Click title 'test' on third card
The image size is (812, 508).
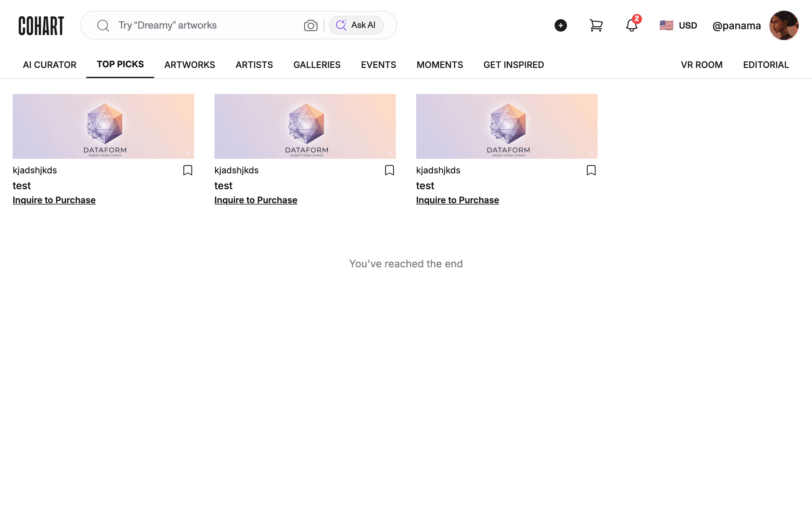[425, 186]
